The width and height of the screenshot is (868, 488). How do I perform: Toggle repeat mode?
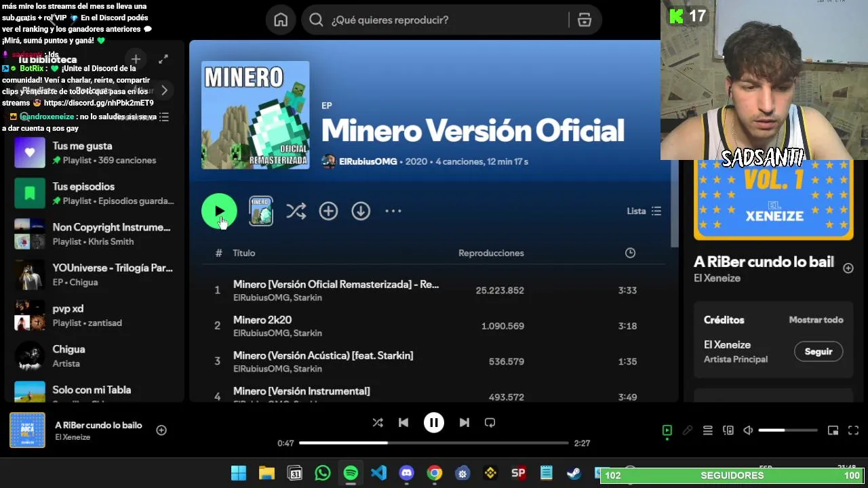click(x=490, y=422)
